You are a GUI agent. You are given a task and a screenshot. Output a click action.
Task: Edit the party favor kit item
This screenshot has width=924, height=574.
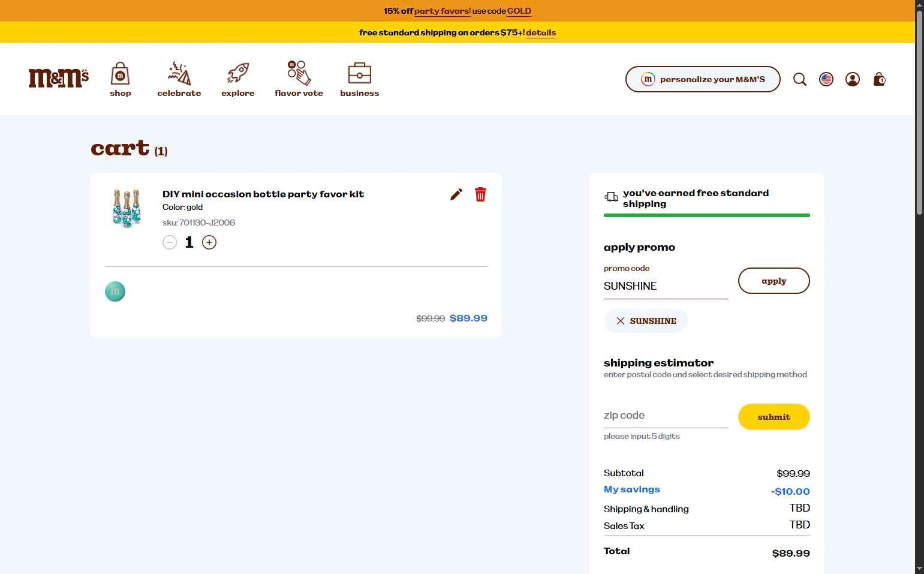coord(456,194)
